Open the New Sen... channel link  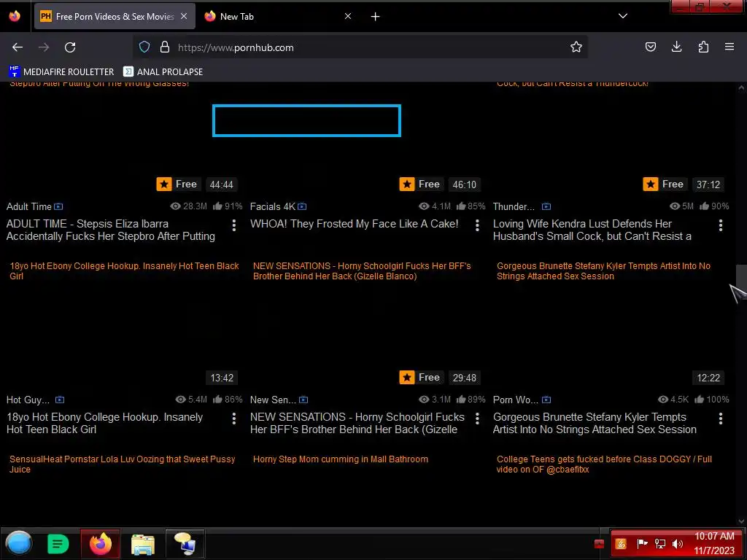pyautogui.click(x=273, y=400)
